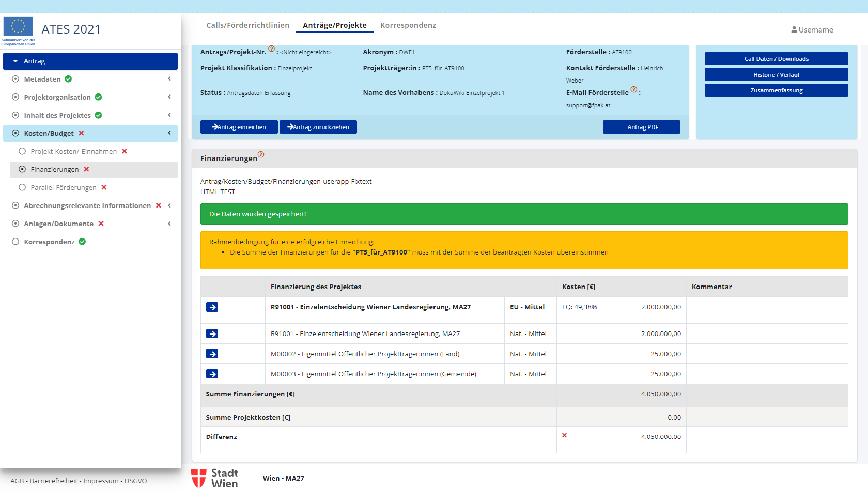The image size is (868, 493).
Task: Expand the Metadaten section chevron
Action: 169,79
